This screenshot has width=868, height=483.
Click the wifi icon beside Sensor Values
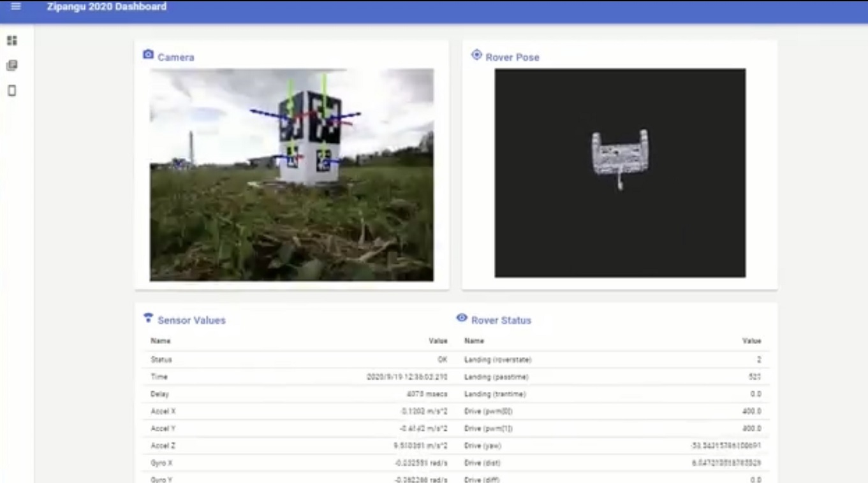(148, 317)
